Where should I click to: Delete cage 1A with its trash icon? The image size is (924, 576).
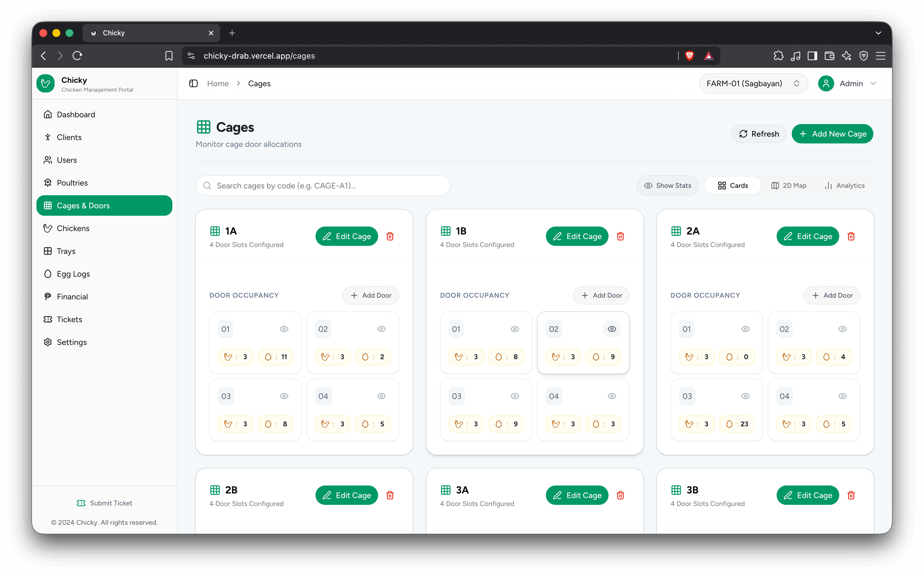pyautogui.click(x=390, y=236)
